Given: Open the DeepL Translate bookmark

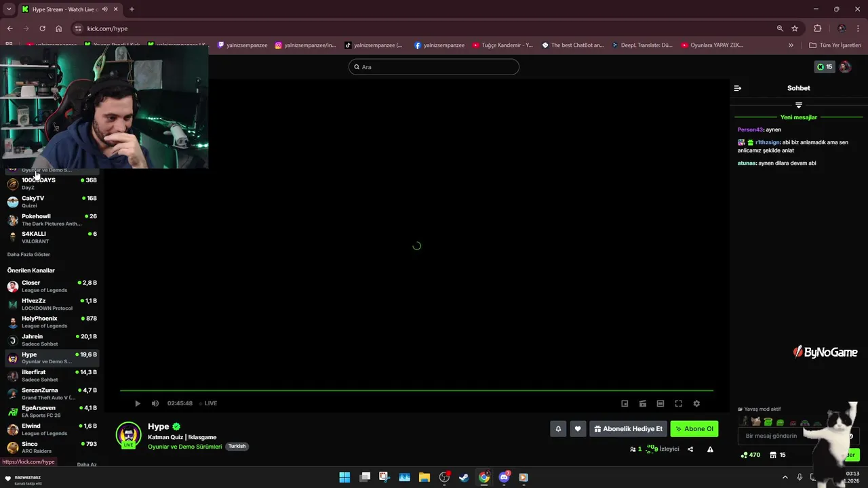Looking at the screenshot, I should [x=642, y=45].
